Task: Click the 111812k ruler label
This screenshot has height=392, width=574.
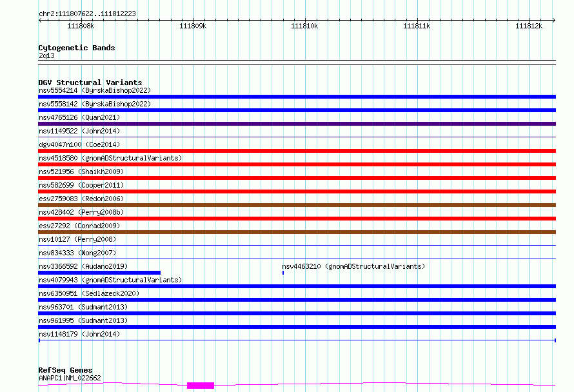Action: point(529,26)
